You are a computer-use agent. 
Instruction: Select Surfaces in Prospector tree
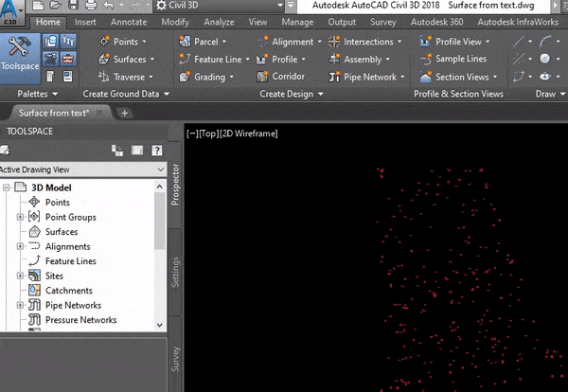click(x=62, y=231)
